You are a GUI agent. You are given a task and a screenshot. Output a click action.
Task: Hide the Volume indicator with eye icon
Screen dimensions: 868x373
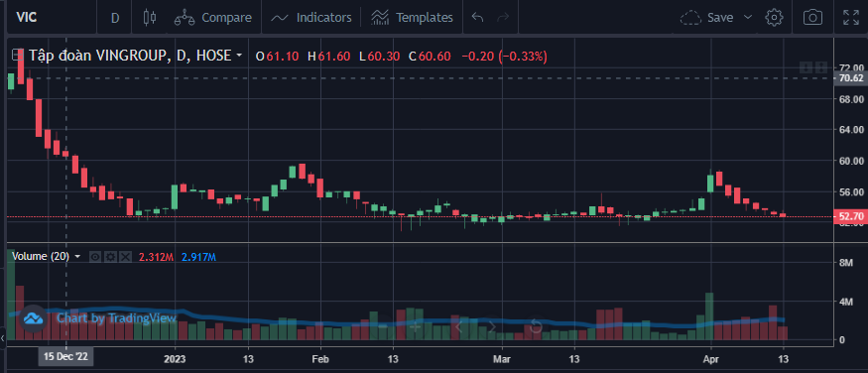pos(95,257)
